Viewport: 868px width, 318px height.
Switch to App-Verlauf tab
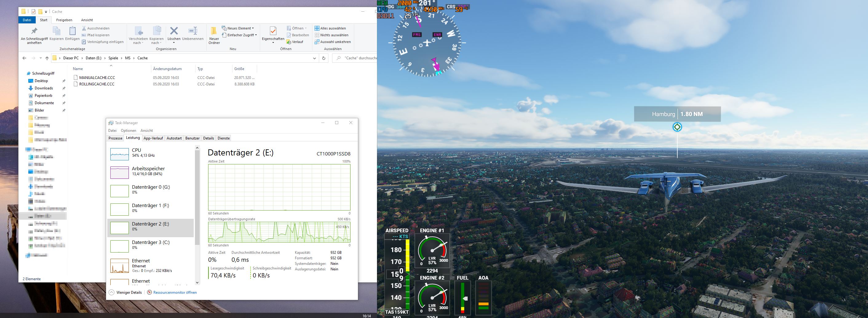click(153, 138)
